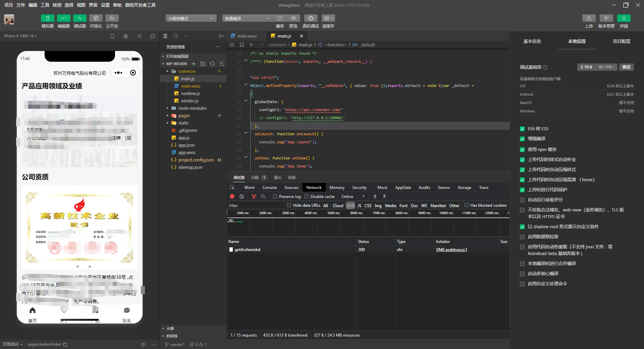The width and height of the screenshot is (644, 349).
Task: Enable 自动运行体验评分 checkbox
Action: click(x=522, y=200)
